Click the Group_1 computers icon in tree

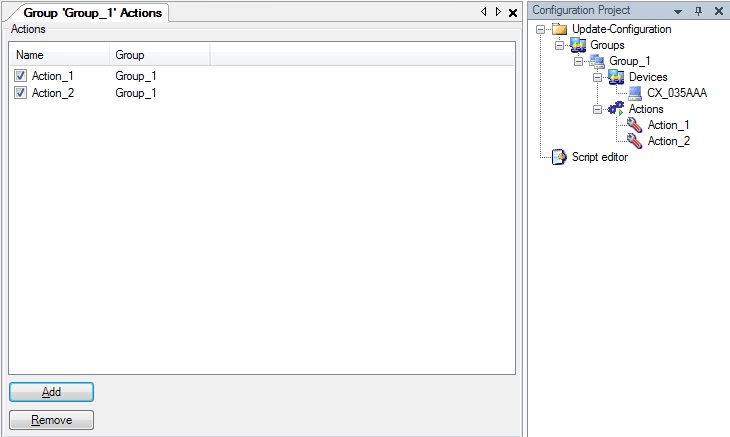[597, 61]
